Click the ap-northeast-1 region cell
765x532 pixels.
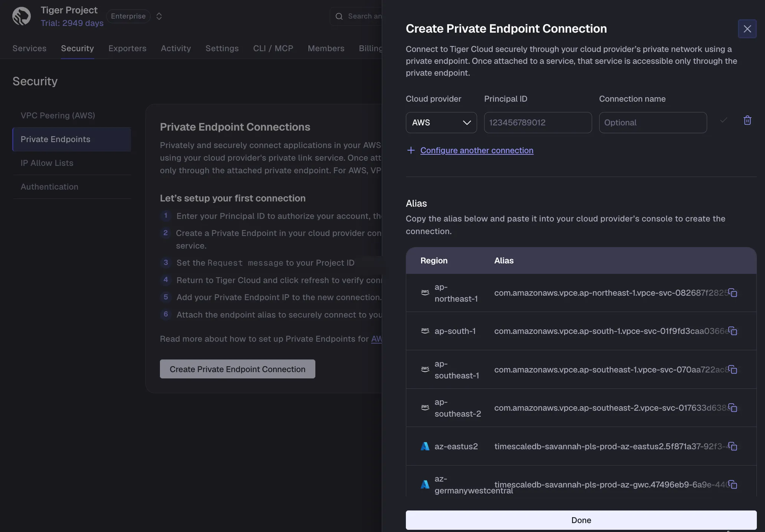click(x=456, y=293)
